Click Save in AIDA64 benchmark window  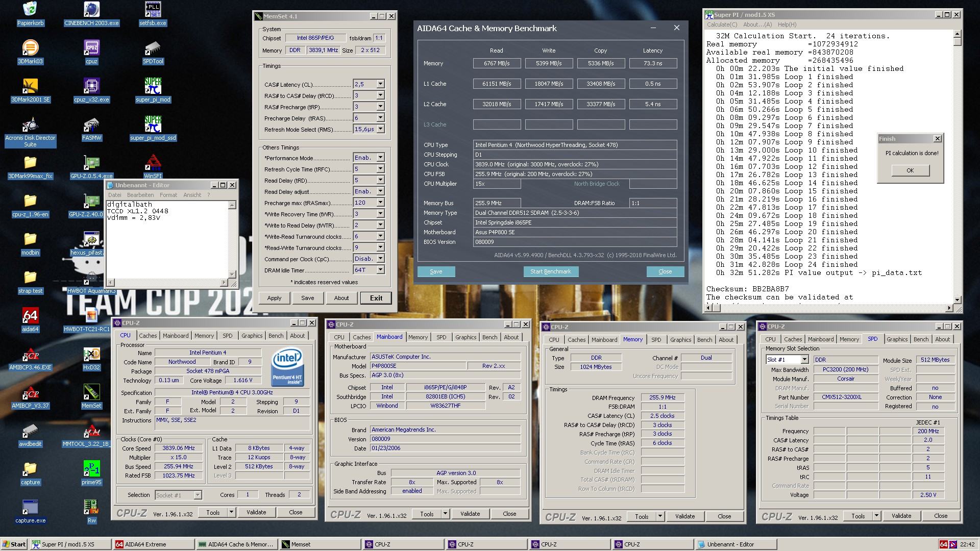[436, 271]
